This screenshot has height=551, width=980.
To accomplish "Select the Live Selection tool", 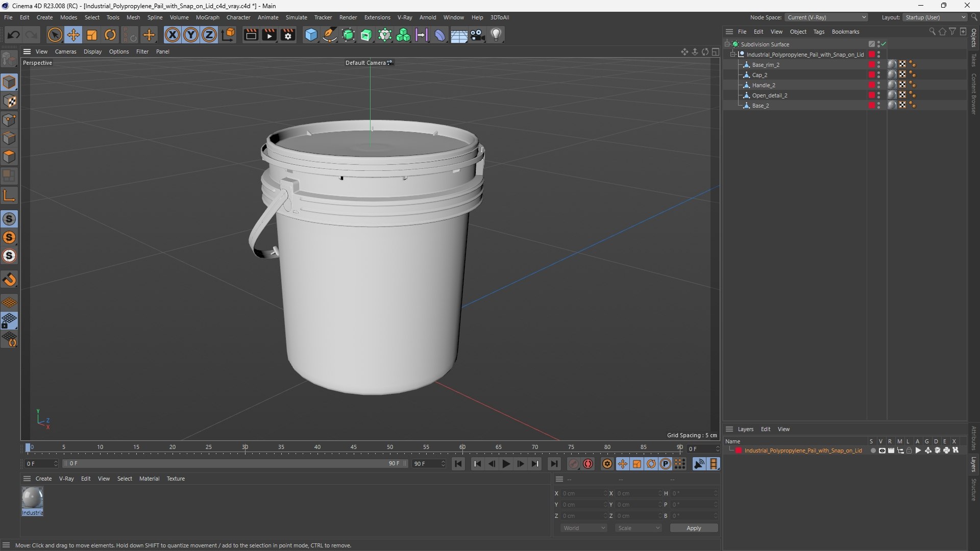I will pyautogui.click(x=55, y=35).
